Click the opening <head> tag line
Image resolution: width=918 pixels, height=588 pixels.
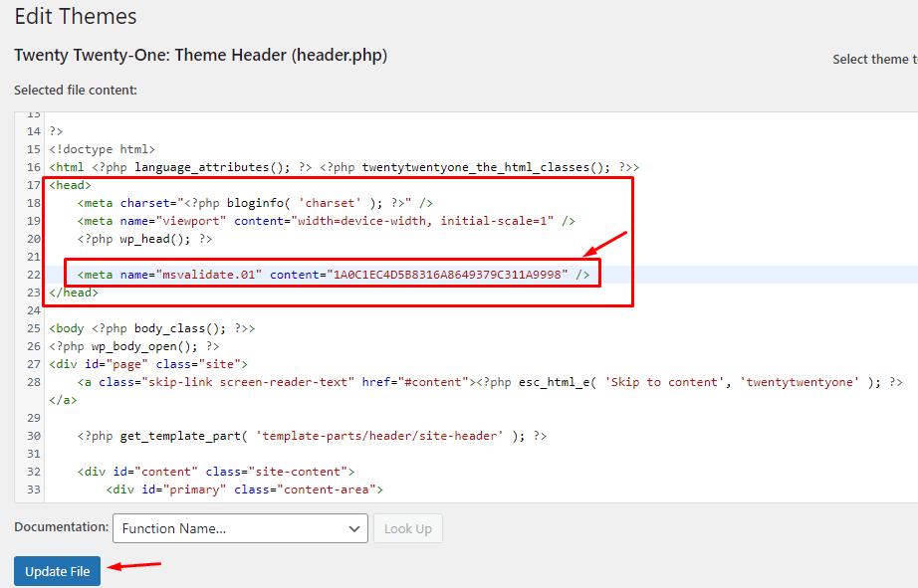tap(71, 185)
